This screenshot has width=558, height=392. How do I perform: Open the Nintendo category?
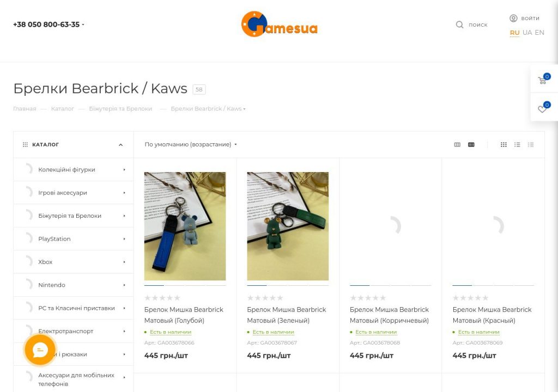74,285
